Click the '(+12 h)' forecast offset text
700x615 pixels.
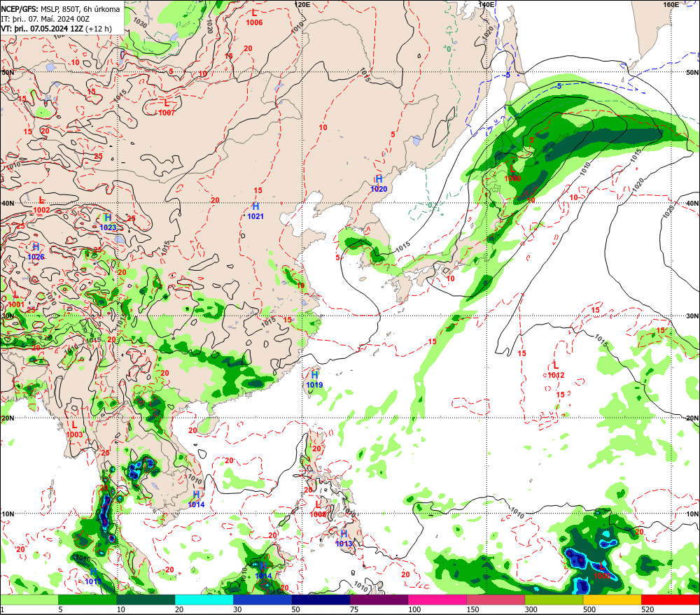point(98,29)
